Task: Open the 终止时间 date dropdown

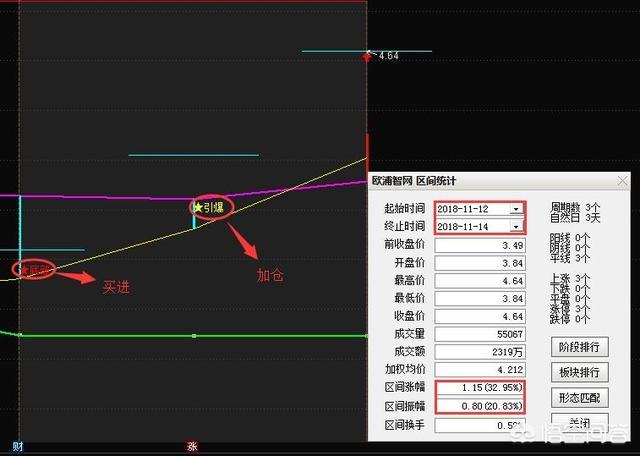Action: (516, 227)
